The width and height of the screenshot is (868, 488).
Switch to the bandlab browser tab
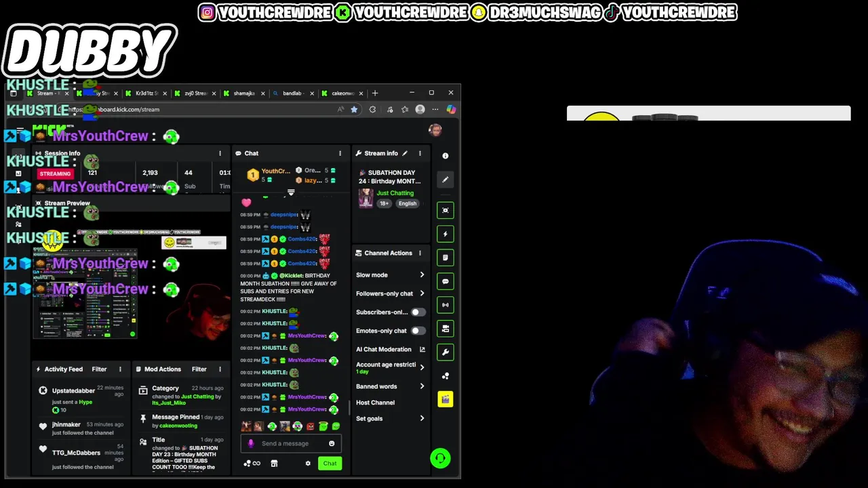[x=293, y=94]
